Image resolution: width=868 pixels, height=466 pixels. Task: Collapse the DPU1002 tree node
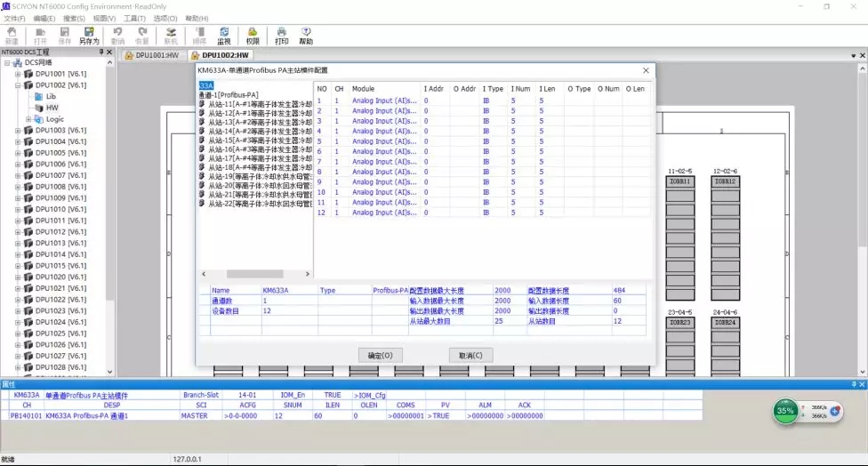[x=17, y=85]
